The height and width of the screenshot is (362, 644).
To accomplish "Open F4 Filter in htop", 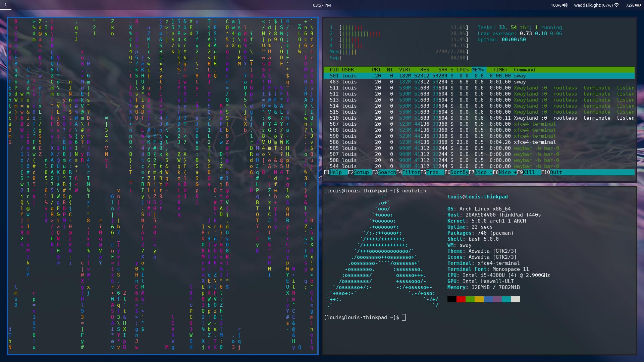I will [408, 172].
